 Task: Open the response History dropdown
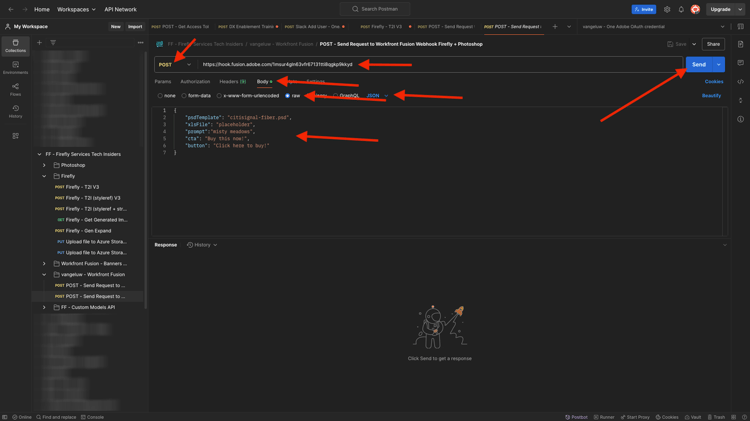202,245
